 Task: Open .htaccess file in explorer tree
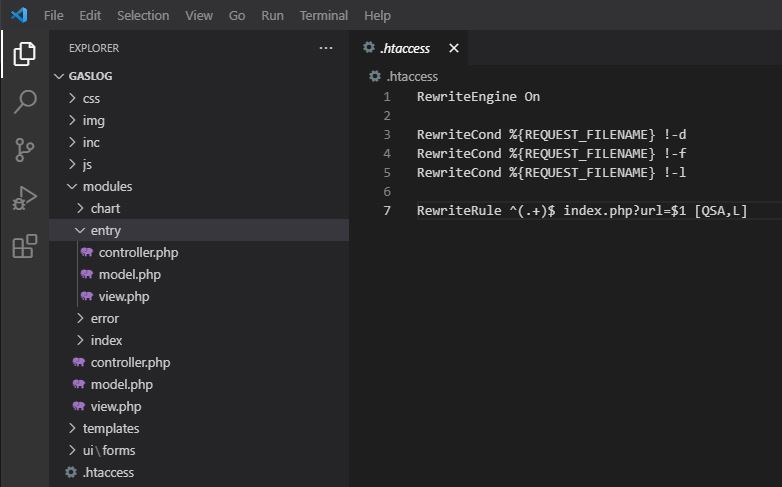tap(108, 472)
